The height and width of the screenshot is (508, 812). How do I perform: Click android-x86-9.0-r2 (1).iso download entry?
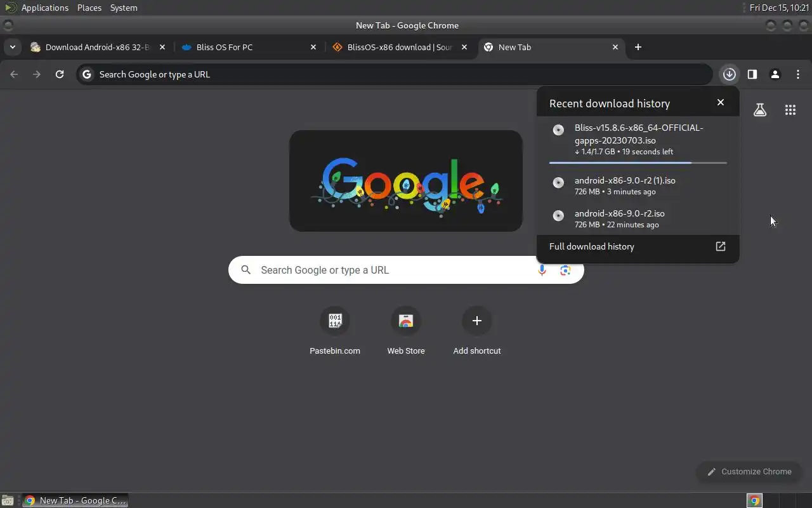638,185
